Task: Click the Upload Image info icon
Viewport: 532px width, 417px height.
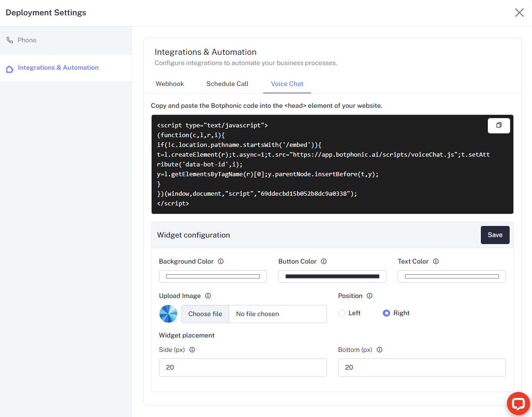Action: point(208,296)
